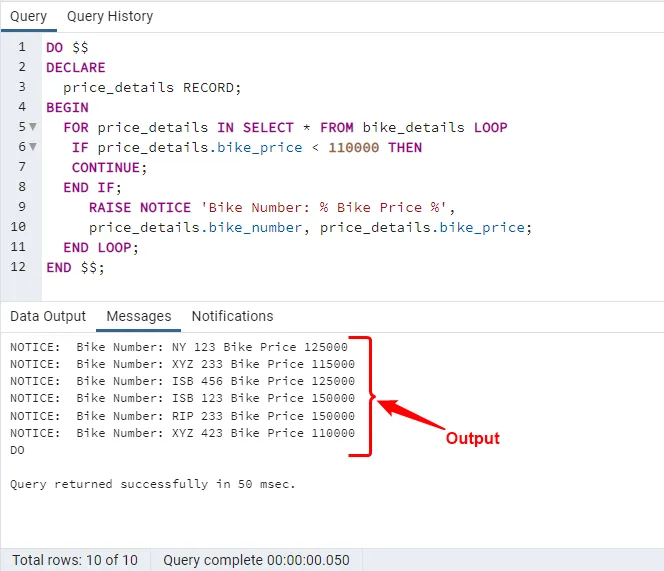Open the Query History tab

point(110,17)
